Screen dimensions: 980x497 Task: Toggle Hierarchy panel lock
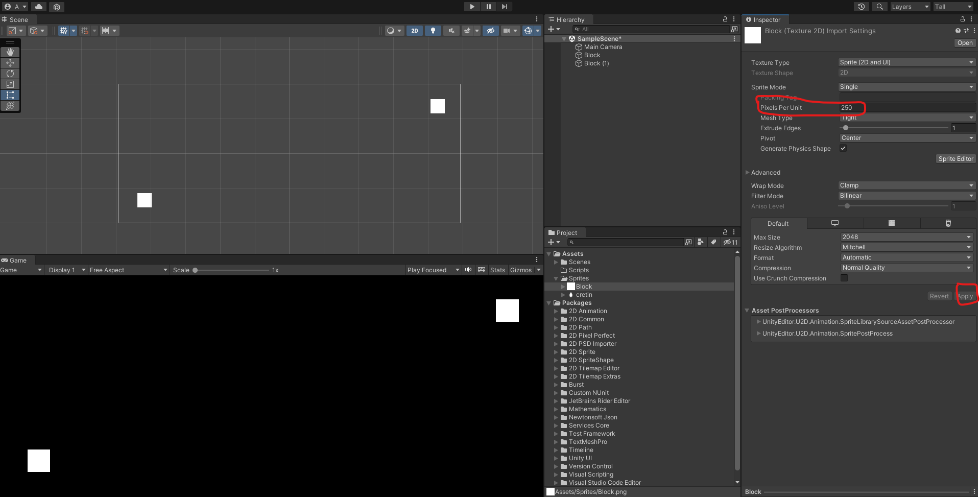click(725, 19)
